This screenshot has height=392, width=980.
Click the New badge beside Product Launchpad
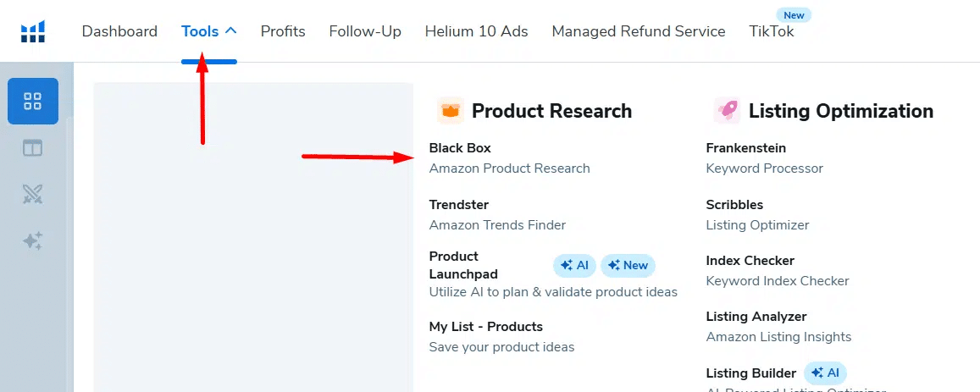tap(628, 266)
